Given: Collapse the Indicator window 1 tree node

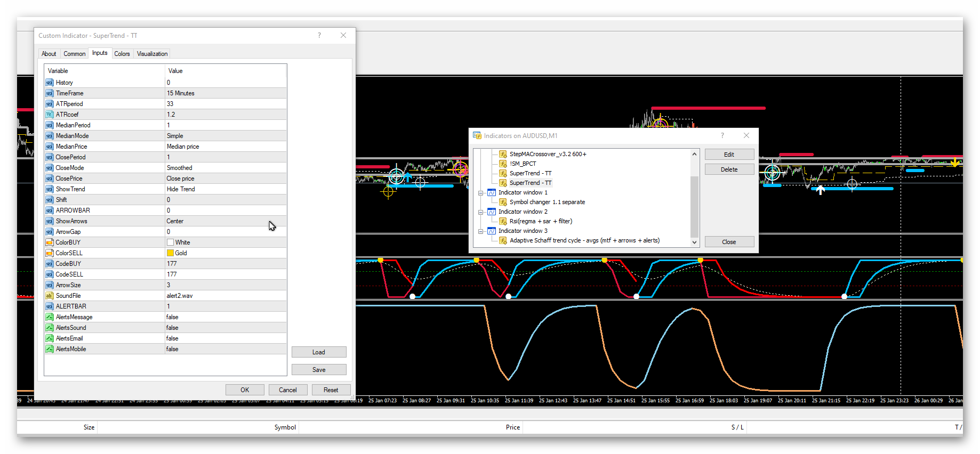Looking at the screenshot, I should [480, 193].
